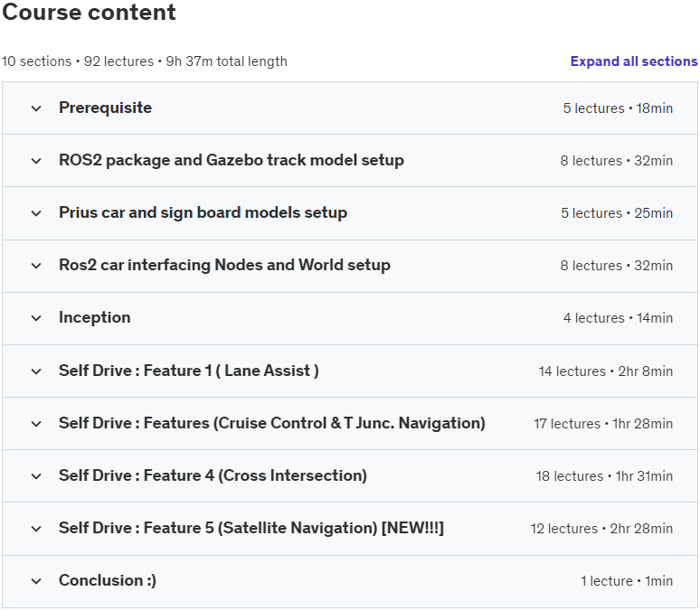
Task: Click '4 lectures • 14min' text
Action: click(x=618, y=318)
